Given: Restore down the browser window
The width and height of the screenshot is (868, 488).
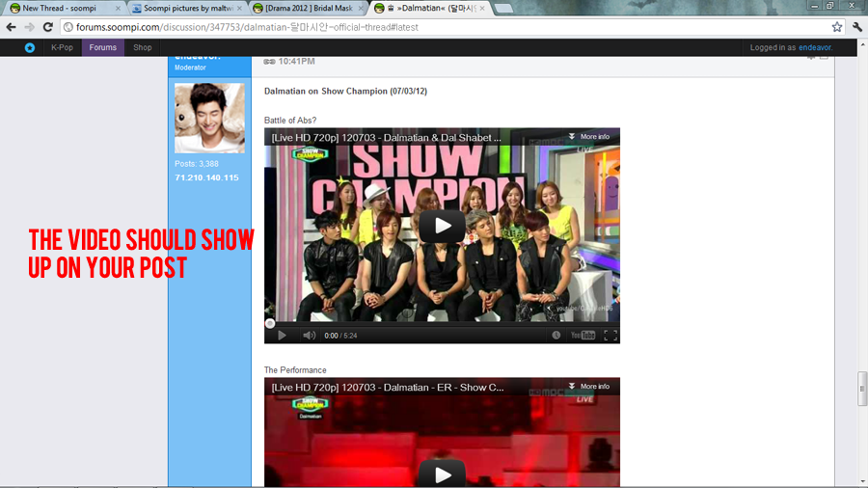Looking at the screenshot, I should coord(829,6).
